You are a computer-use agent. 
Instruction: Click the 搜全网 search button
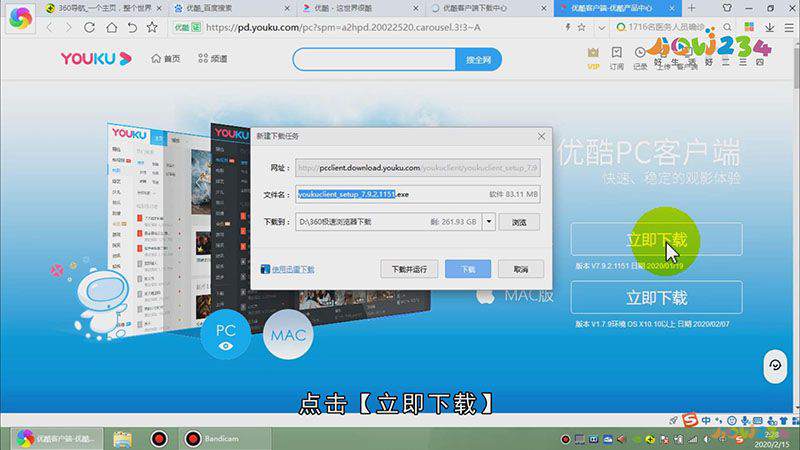point(478,60)
